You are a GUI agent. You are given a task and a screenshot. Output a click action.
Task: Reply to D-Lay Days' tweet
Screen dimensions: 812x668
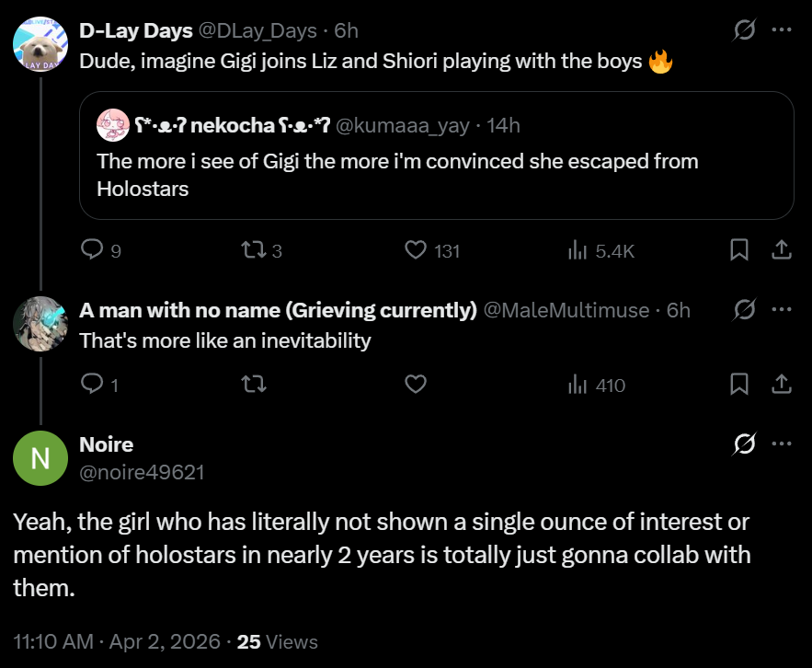point(92,249)
